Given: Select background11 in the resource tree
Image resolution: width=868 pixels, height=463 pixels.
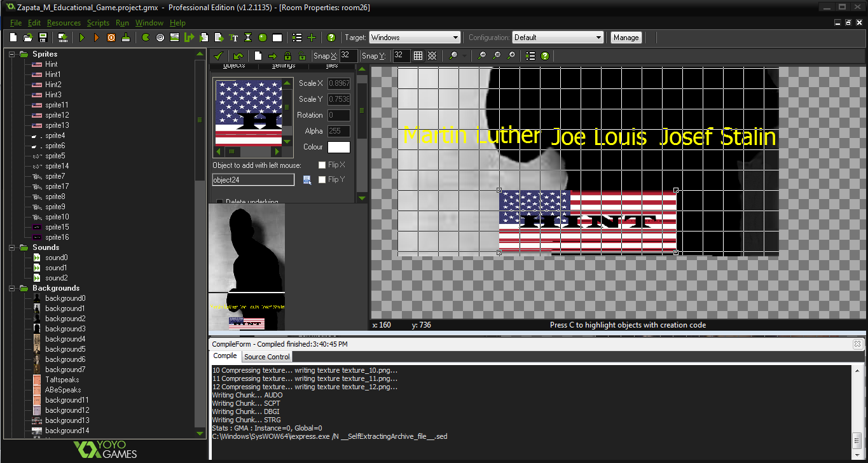Looking at the screenshot, I should tap(67, 400).
